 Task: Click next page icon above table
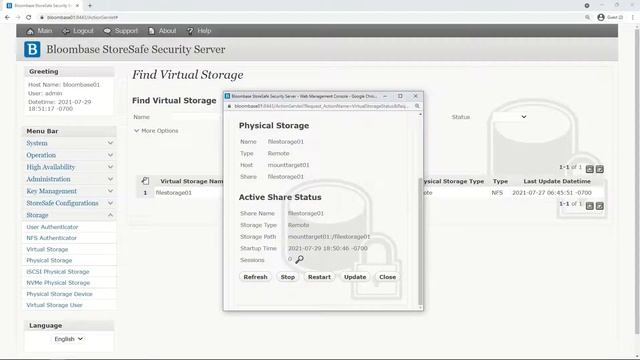(600, 169)
